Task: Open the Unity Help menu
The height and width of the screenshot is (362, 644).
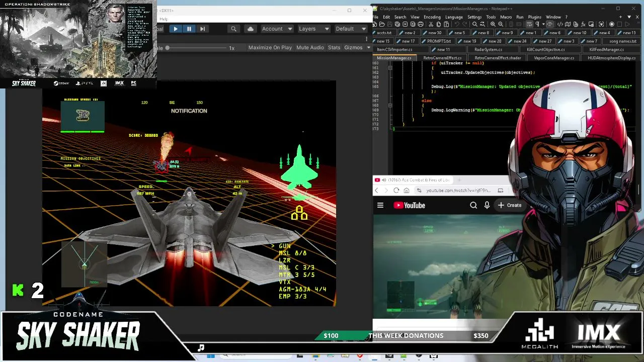Action: pyautogui.click(x=164, y=19)
